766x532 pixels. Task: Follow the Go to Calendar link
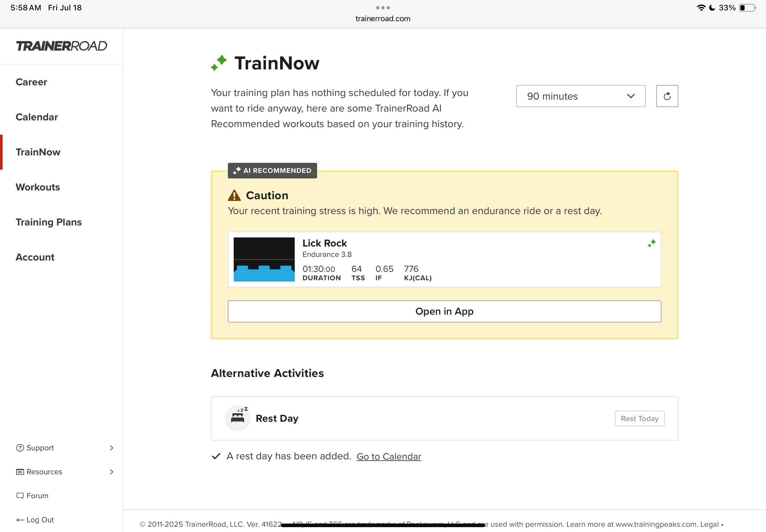point(389,456)
